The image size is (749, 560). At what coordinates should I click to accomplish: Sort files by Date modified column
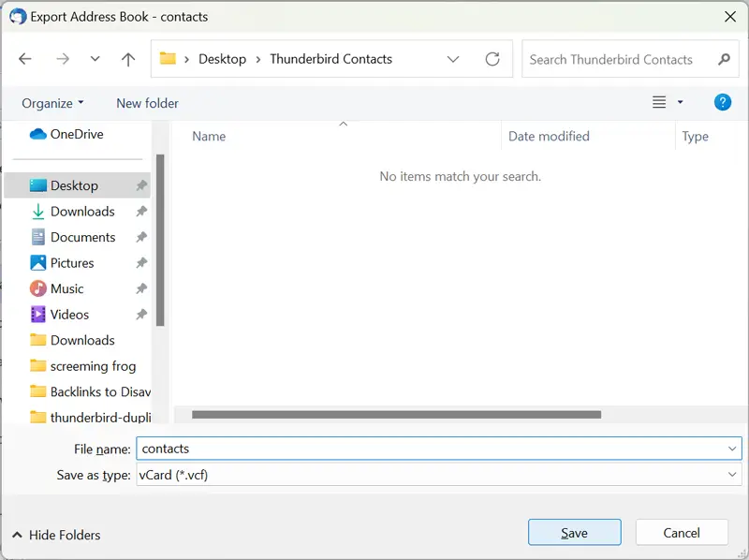point(549,136)
